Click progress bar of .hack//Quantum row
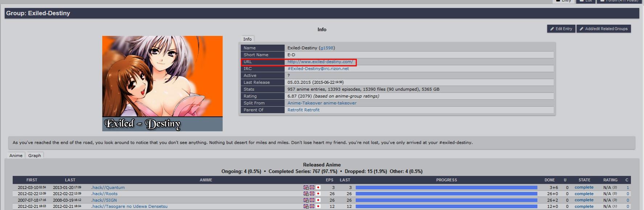 coord(446,188)
